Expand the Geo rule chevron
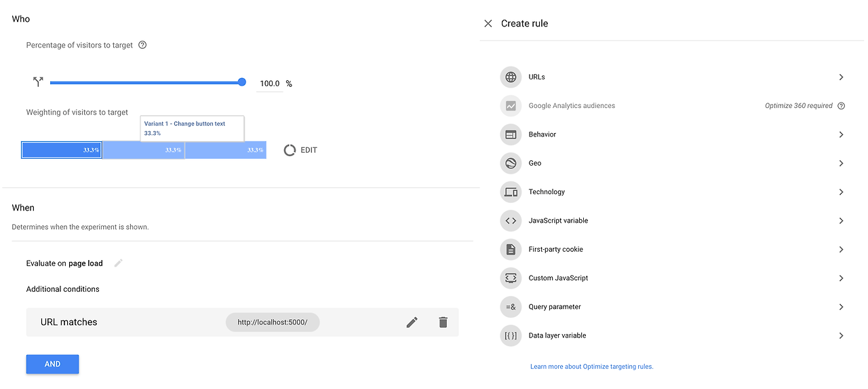Viewport: 868px width, 389px height. pyautogui.click(x=841, y=164)
